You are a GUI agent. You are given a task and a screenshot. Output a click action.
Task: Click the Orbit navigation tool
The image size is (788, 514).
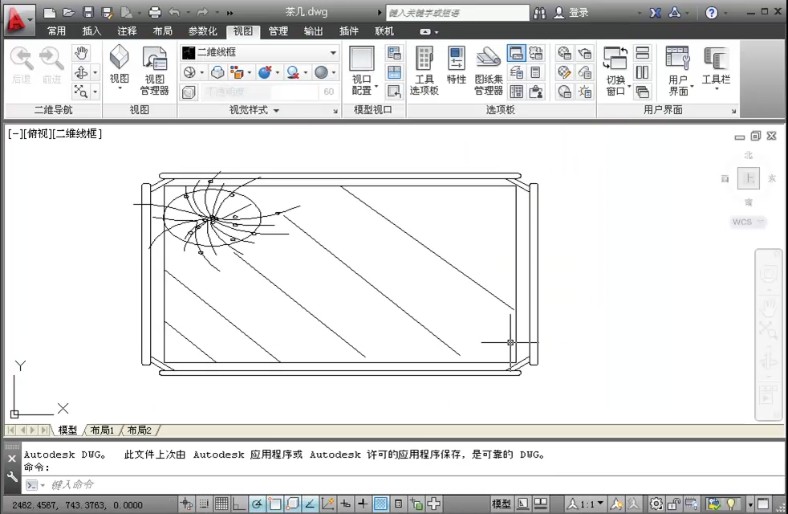coord(81,72)
